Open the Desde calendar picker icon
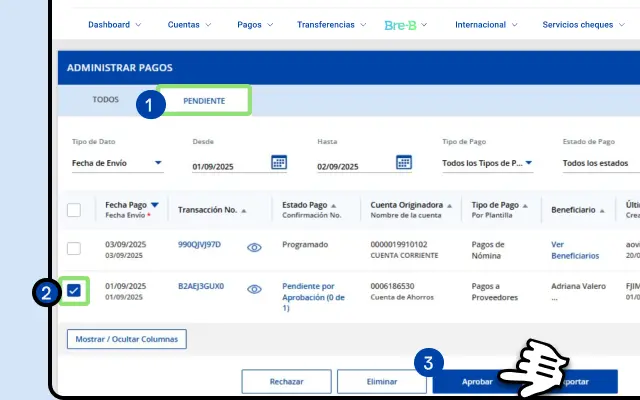The width and height of the screenshot is (640, 400). click(x=279, y=162)
